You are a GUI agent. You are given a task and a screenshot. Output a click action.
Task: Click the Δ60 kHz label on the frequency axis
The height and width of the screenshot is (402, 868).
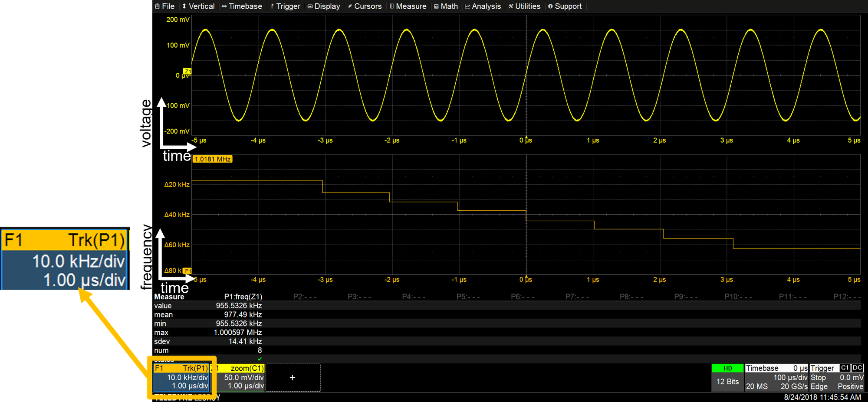coord(177,245)
